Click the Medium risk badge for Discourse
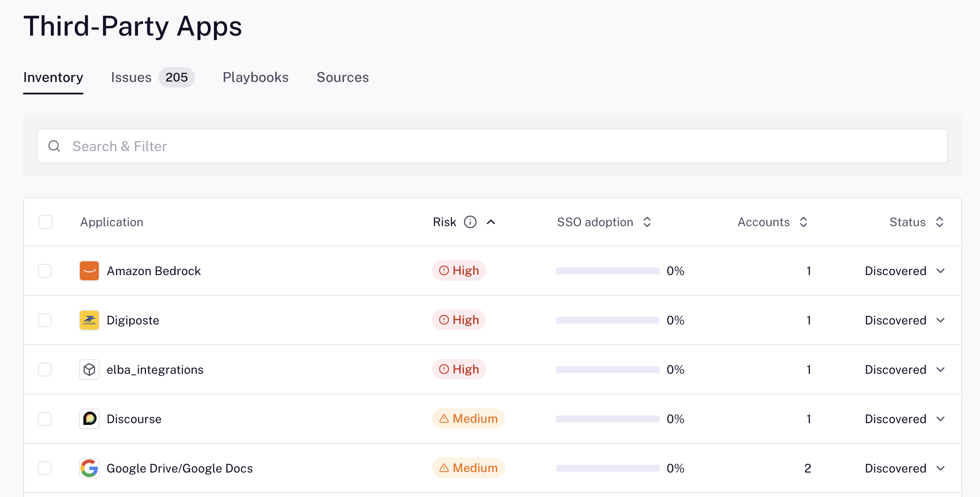980x497 pixels. point(468,418)
